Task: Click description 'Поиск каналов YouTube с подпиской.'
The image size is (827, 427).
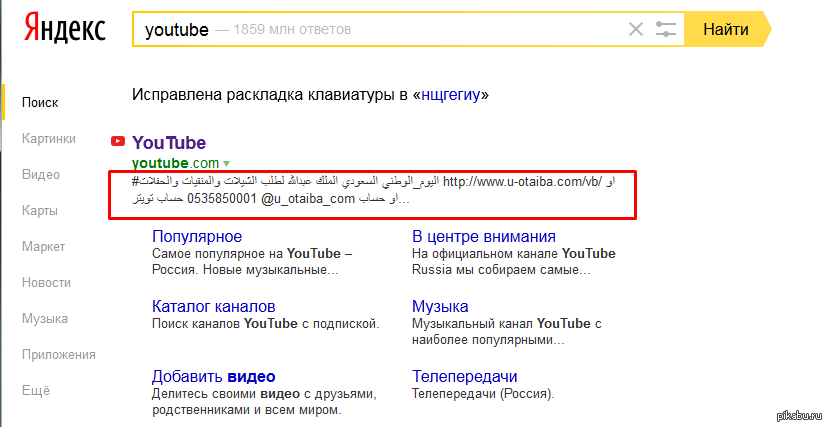Action: pyautogui.click(x=266, y=323)
